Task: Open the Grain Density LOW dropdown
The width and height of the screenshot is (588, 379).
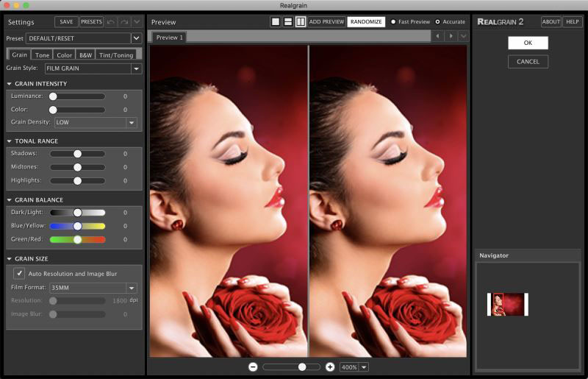Action: point(96,122)
